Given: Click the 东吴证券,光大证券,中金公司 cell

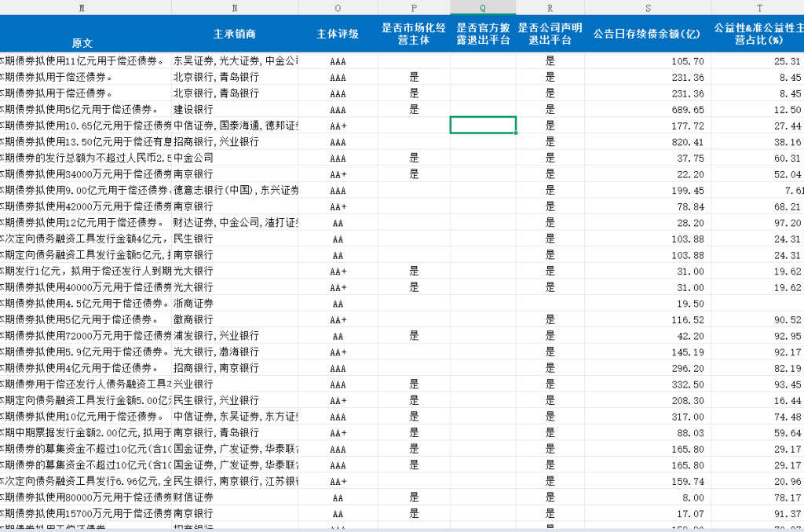Looking at the screenshot, I should pyautogui.click(x=234, y=60).
